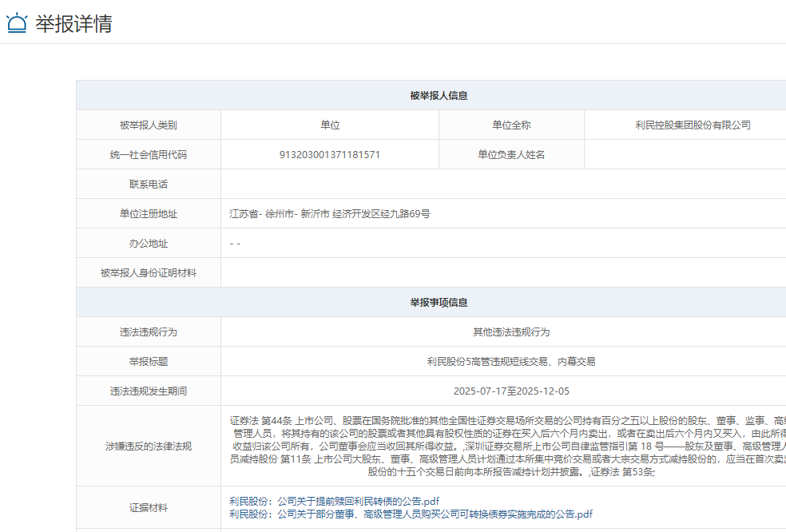
Task: Select the 举报事项信息 section header
Action: click(439, 303)
